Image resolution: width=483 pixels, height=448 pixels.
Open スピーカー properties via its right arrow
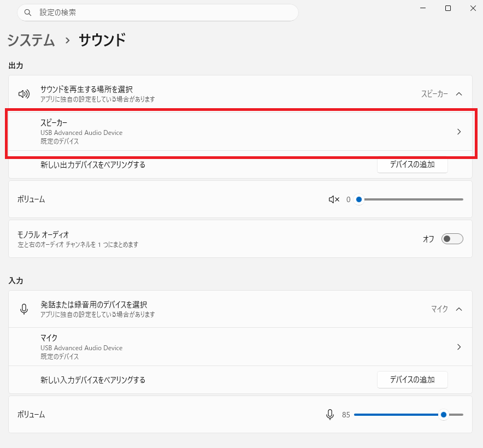pos(459,132)
